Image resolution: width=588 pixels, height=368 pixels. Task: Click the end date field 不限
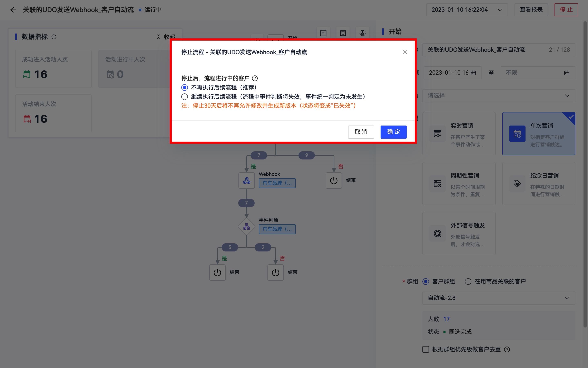coord(538,73)
